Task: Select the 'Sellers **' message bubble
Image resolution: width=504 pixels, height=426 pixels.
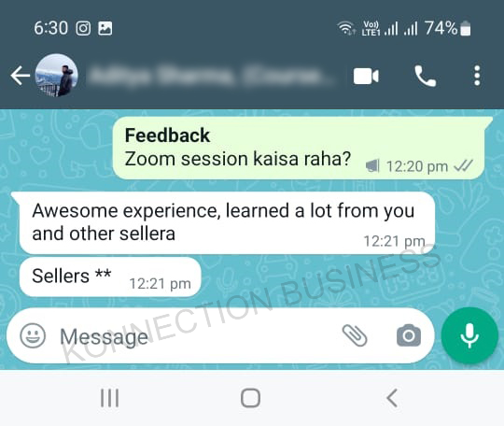Action: coord(110,277)
